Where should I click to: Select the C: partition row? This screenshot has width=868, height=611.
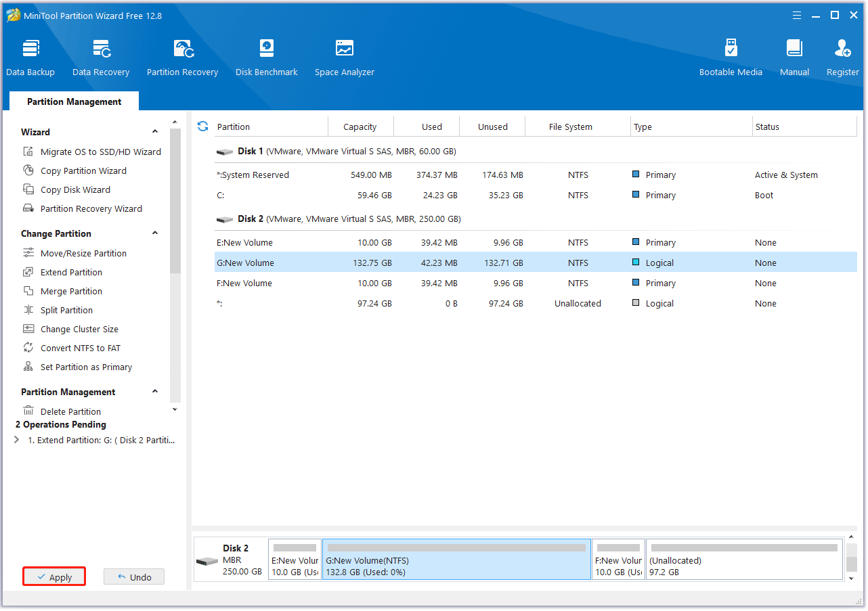tap(536, 195)
